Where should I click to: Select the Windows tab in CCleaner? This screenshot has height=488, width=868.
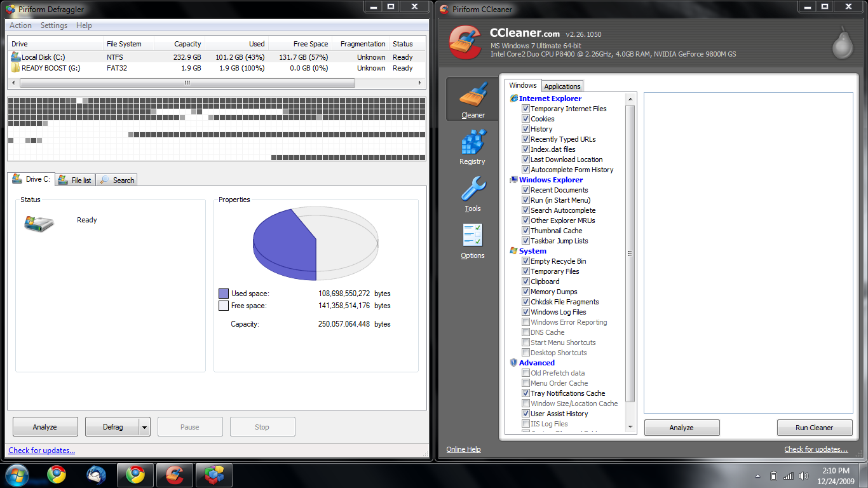(x=523, y=85)
